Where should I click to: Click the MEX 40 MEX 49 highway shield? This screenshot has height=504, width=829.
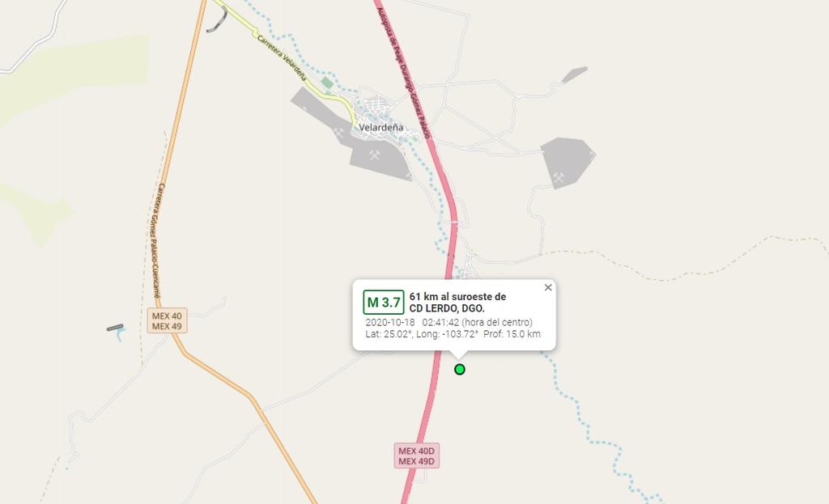(x=167, y=321)
